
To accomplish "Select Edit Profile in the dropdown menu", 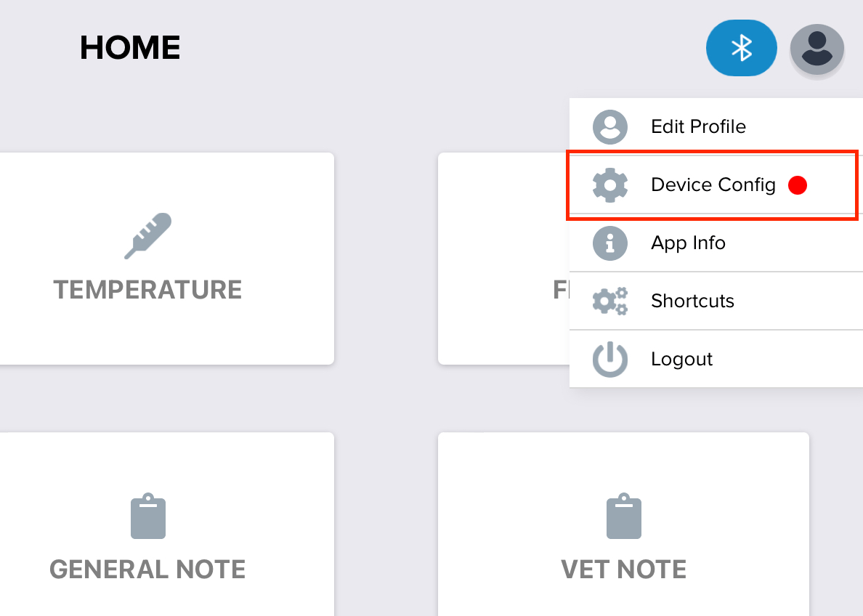I will 699,126.
